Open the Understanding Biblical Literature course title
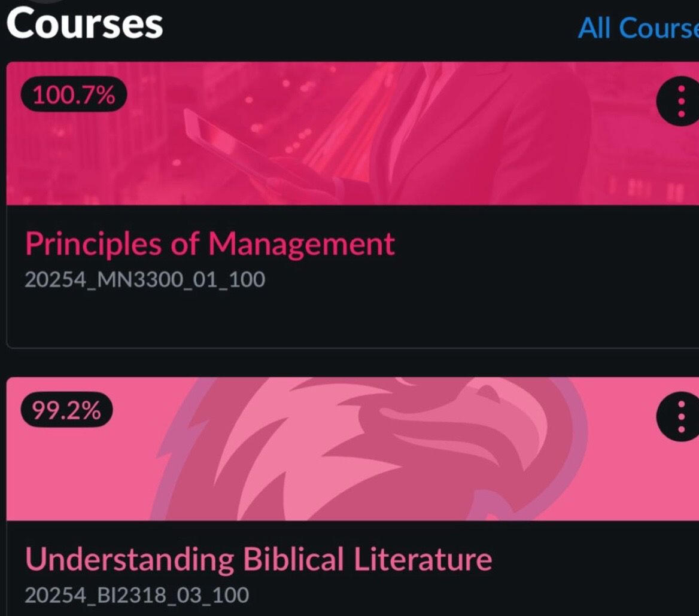Screen dimensions: 699x616 coord(259,559)
